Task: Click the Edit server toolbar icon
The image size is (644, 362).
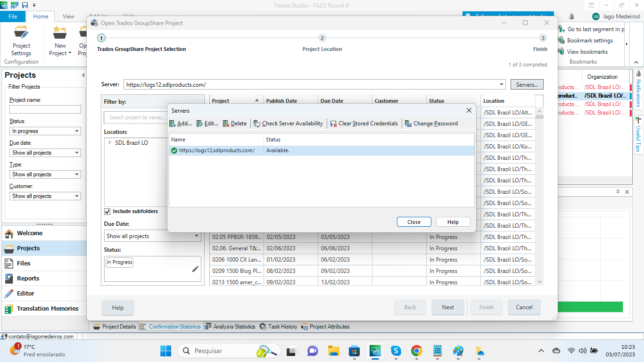Action: click(200, 123)
